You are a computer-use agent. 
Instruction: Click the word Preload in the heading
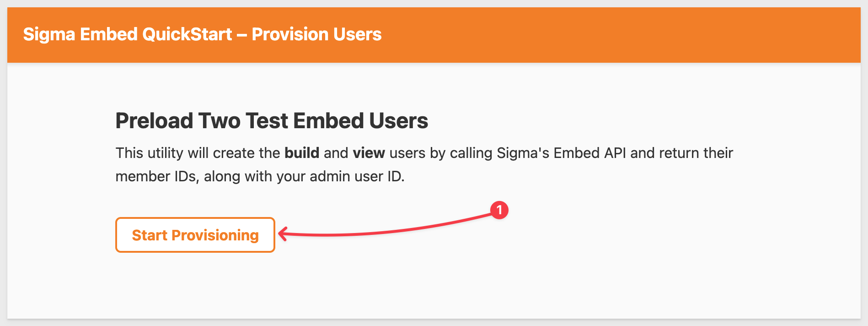[x=155, y=121]
